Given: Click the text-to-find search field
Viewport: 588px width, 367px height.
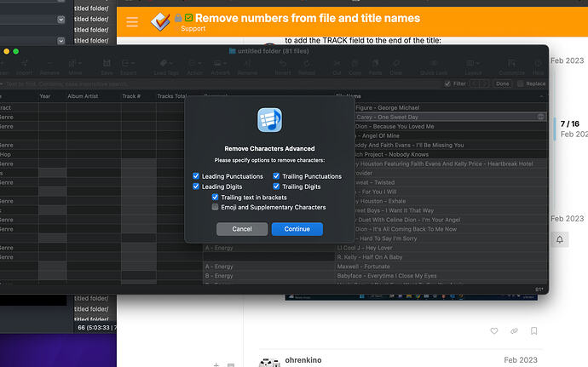Looking at the screenshot, I should pos(222,83).
